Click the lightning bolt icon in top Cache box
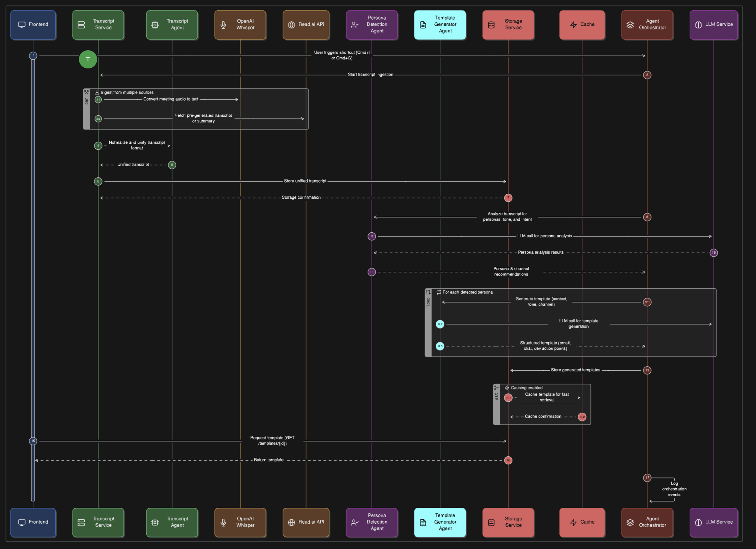The image size is (756, 549). click(573, 25)
